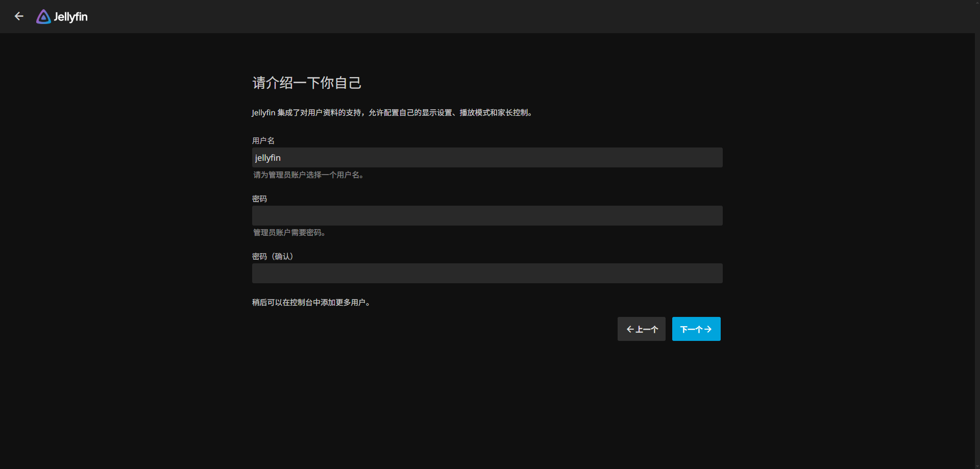Click the Jellyfin logo

coord(62,17)
